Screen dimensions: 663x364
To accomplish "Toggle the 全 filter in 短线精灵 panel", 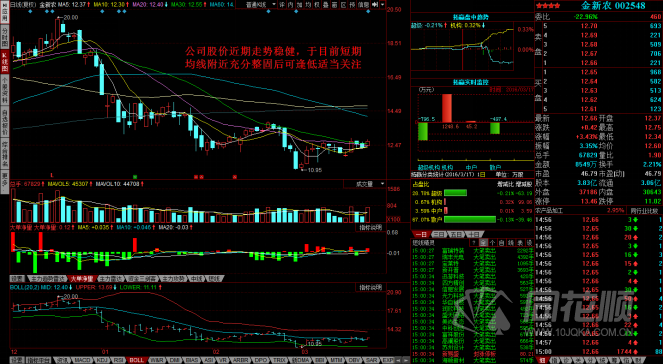I will (483, 242).
